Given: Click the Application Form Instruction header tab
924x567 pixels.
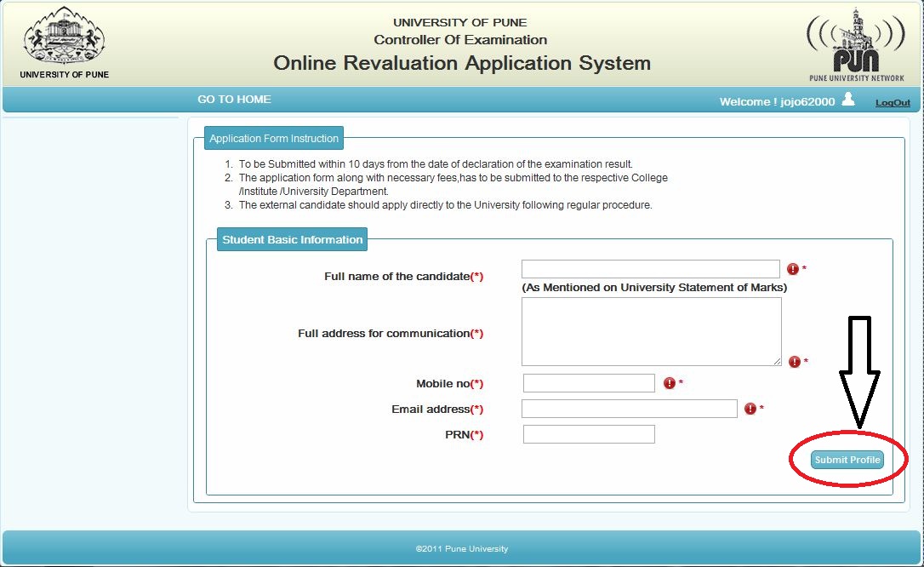Looking at the screenshot, I should click(273, 138).
